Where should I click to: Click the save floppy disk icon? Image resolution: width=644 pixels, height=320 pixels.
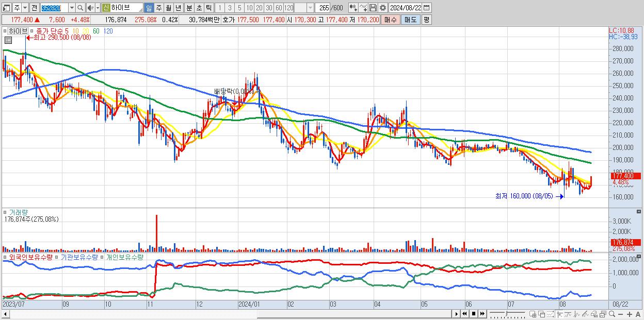[x=373, y=8]
